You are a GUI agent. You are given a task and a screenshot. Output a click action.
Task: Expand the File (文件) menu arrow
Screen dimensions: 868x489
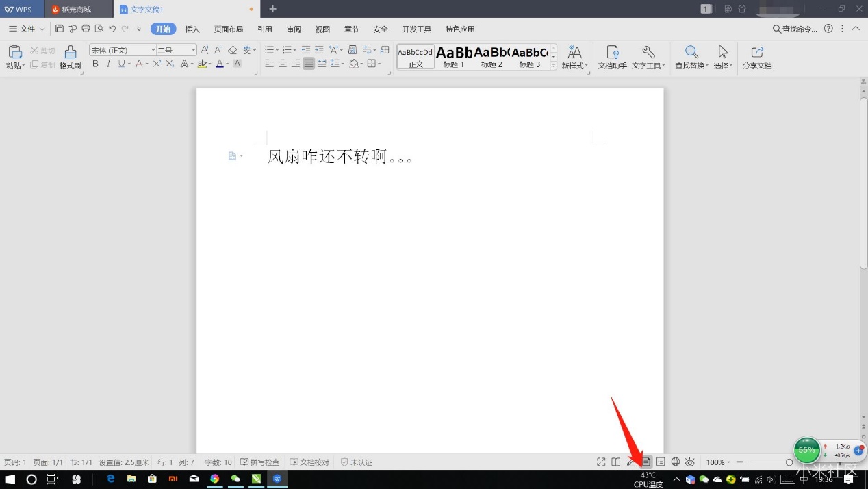(x=42, y=29)
